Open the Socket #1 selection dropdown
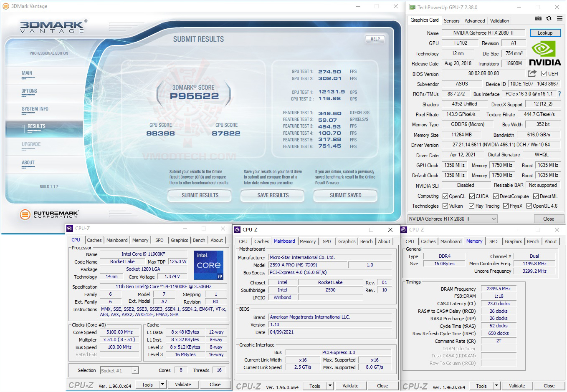 coord(119,370)
